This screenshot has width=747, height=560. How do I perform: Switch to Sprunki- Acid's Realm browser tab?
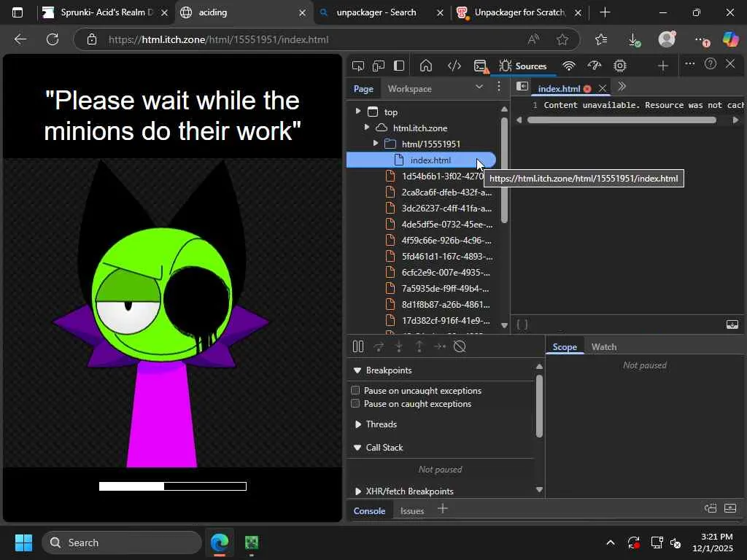click(106, 12)
